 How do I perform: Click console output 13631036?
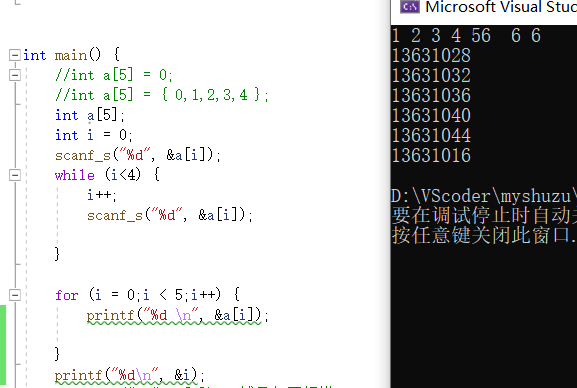coord(431,96)
